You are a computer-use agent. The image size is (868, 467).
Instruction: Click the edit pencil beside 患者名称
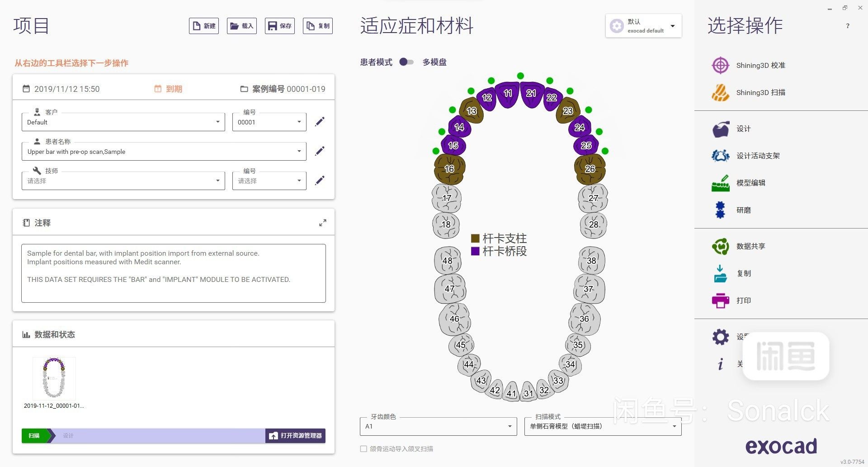pyautogui.click(x=320, y=151)
